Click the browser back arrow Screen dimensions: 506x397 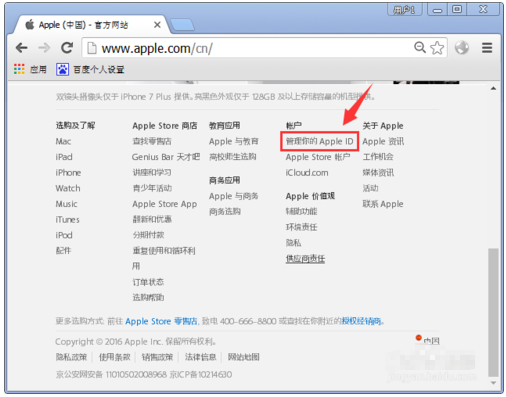pyautogui.click(x=22, y=48)
